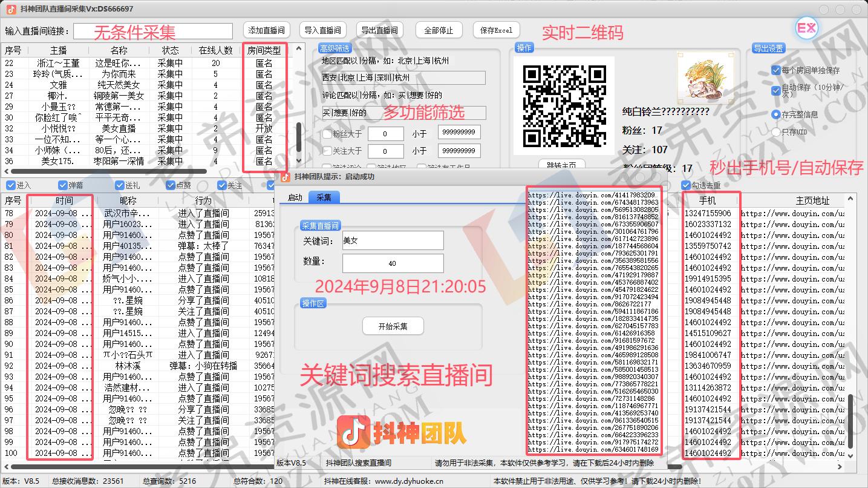
Task: Choose the 存完整信息 radio button
Action: [x=776, y=114]
